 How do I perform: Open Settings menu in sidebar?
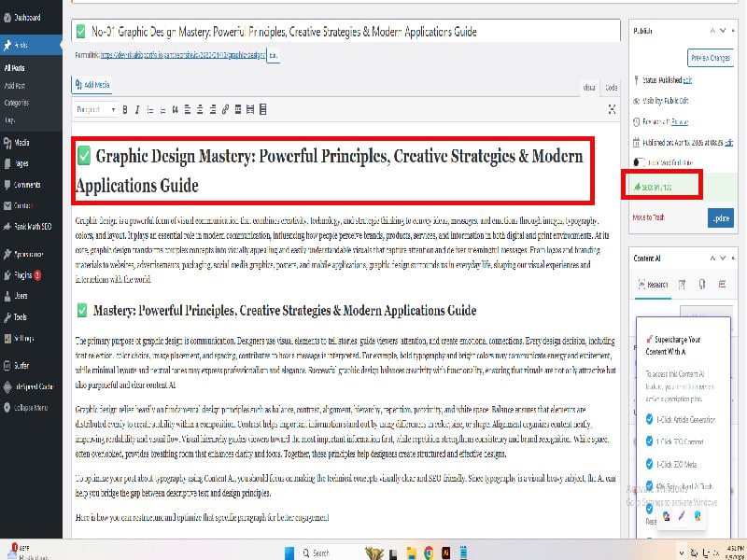point(23,339)
